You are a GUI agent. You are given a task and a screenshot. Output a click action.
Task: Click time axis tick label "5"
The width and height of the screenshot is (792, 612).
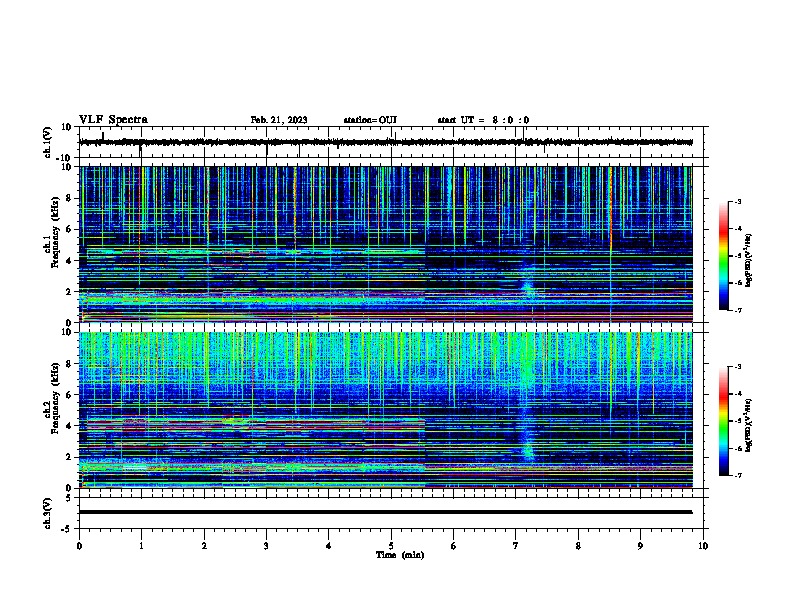(x=391, y=546)
